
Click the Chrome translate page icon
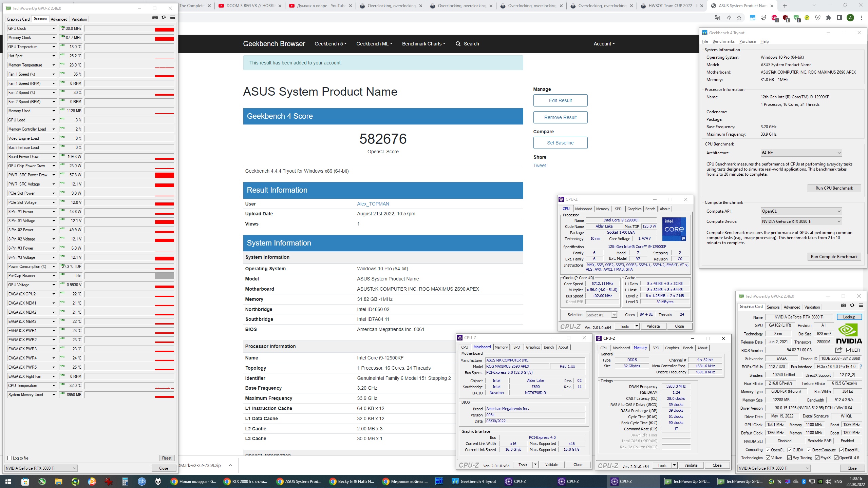pos(717,18)
